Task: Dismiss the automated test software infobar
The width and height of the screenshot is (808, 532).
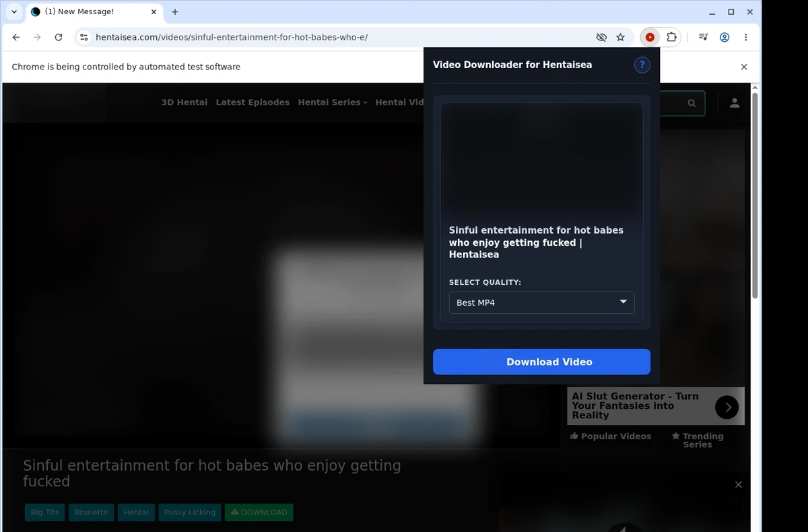Action: 744,67
